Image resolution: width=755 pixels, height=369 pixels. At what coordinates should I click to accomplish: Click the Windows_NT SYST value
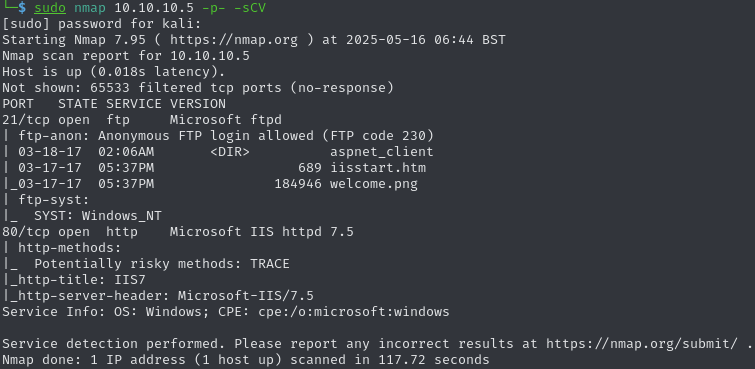tap(121, 216)
